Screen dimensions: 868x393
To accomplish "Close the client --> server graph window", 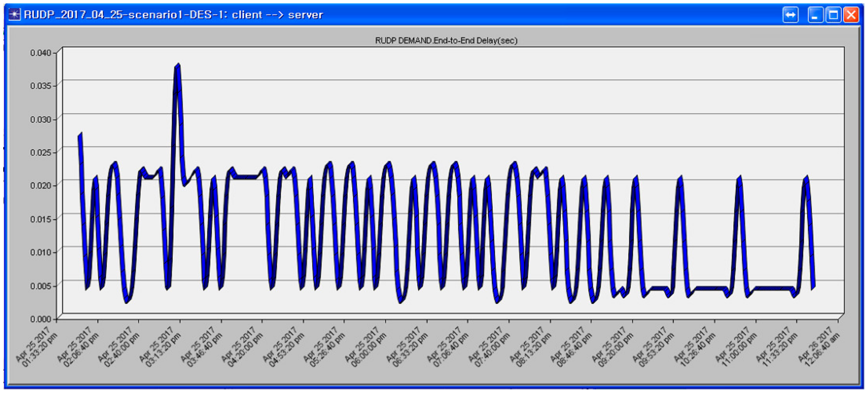I will point(851,15).
